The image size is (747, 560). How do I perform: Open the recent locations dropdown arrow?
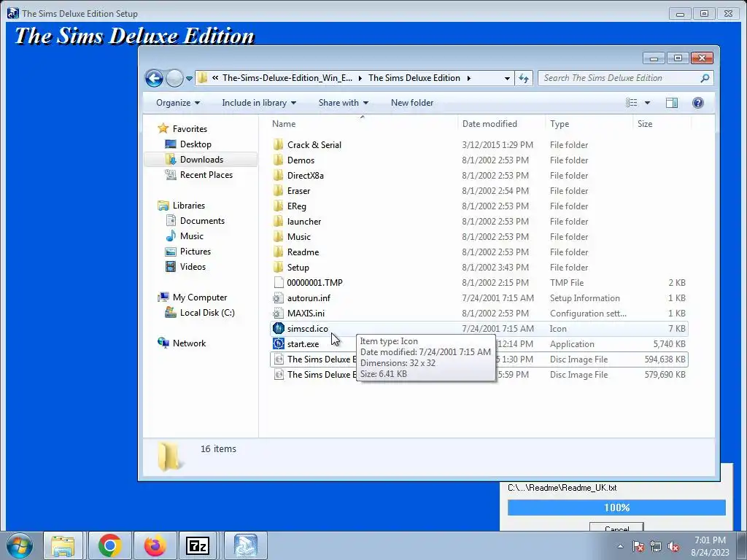189,79
